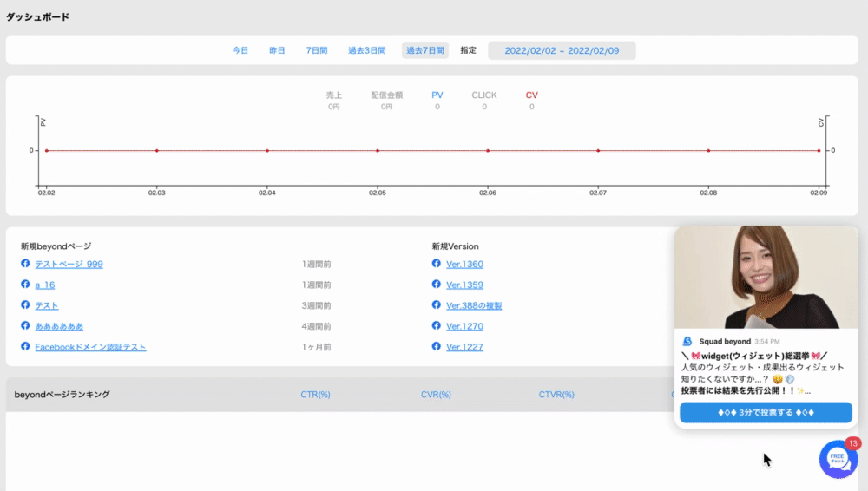This screenshot has width=868, height=491.
Task: Select the 過去3日間 date range
Action: pyautogui.click(x=367, y=50)
